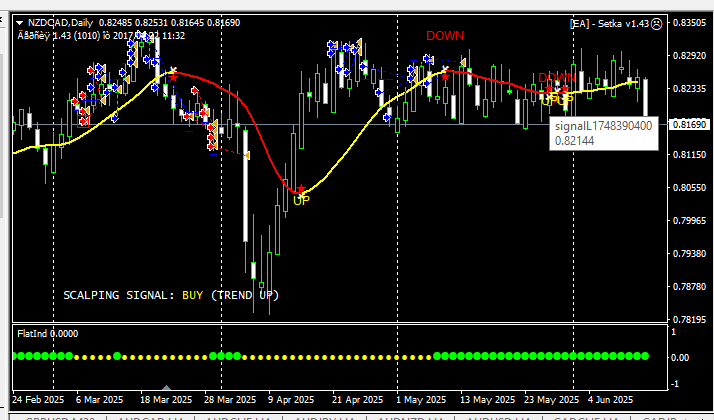Click the current price label 0.81690
Screen dimensions: 714x420
click(689, 124)
